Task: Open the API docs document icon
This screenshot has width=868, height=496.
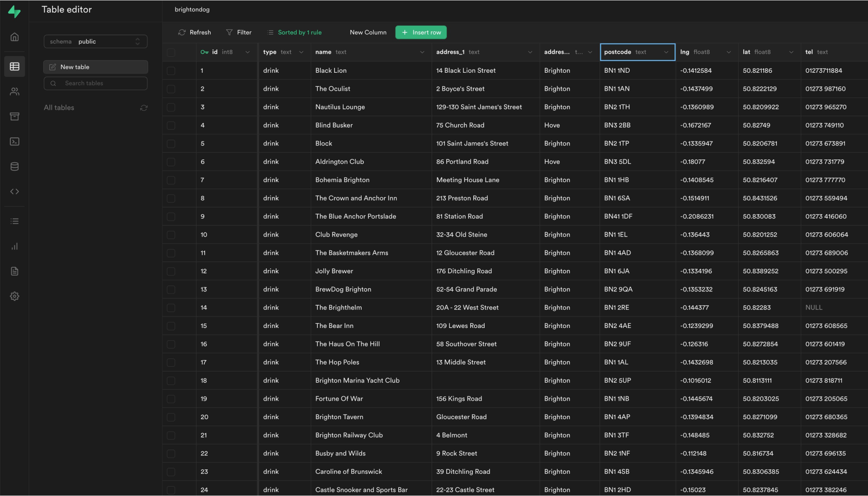Action: coord(14,271)
